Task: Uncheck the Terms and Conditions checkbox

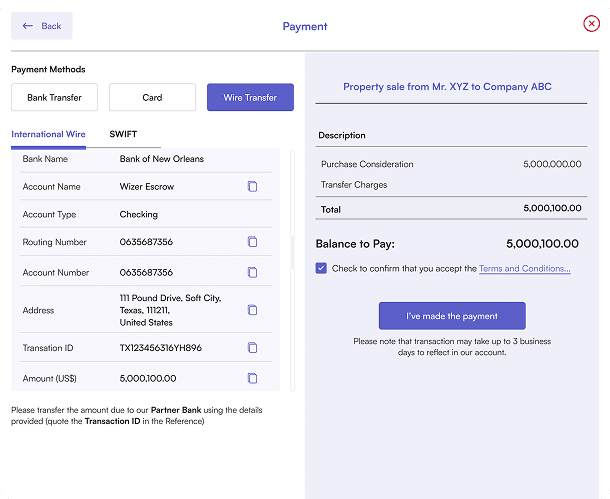Action: tap(321, 268)
